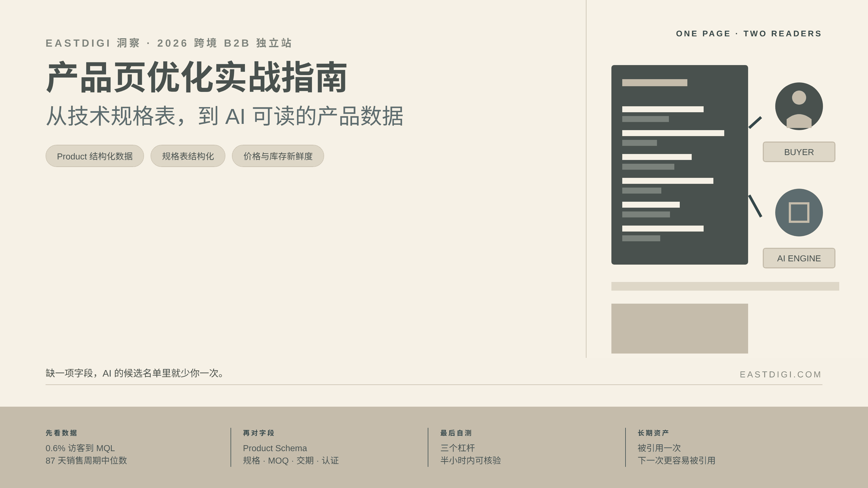Screen dimensions: 868x488
Task: Click the '先看数据' footer heading
Action: tap(61, 433)
